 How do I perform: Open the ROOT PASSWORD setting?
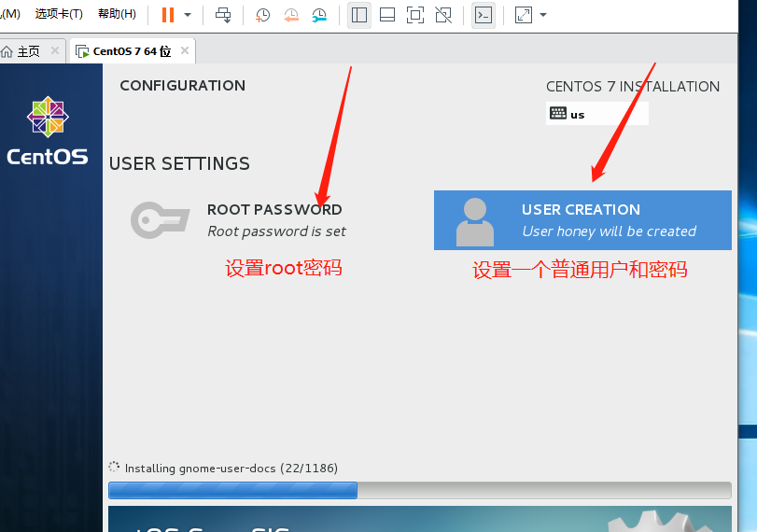239,220
